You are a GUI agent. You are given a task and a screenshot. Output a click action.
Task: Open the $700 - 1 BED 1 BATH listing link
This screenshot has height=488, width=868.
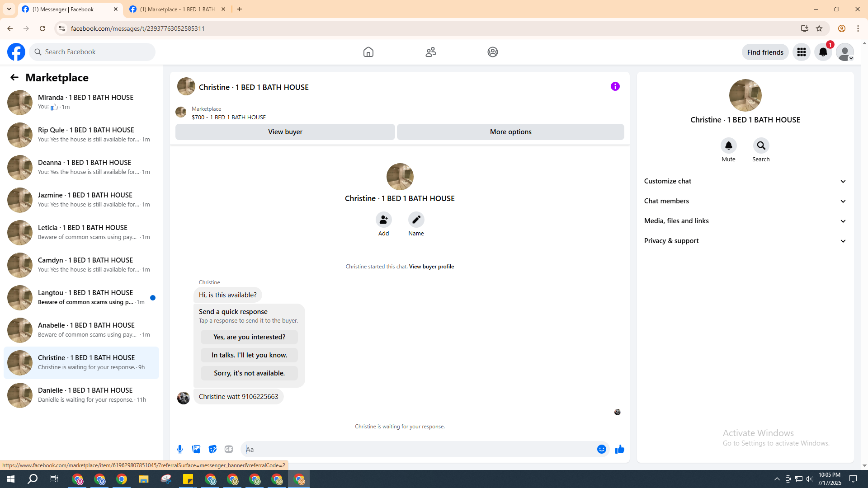(229, 117)
